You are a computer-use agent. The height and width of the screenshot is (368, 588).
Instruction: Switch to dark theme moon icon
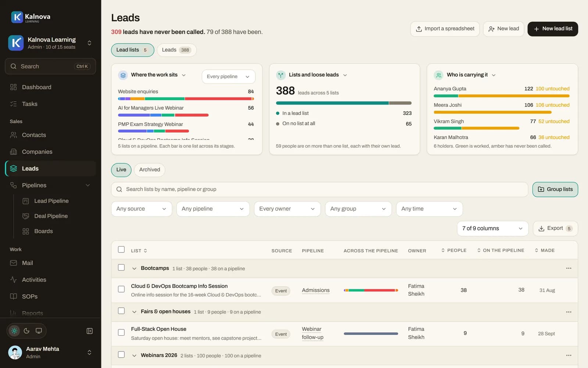[26, 331]
